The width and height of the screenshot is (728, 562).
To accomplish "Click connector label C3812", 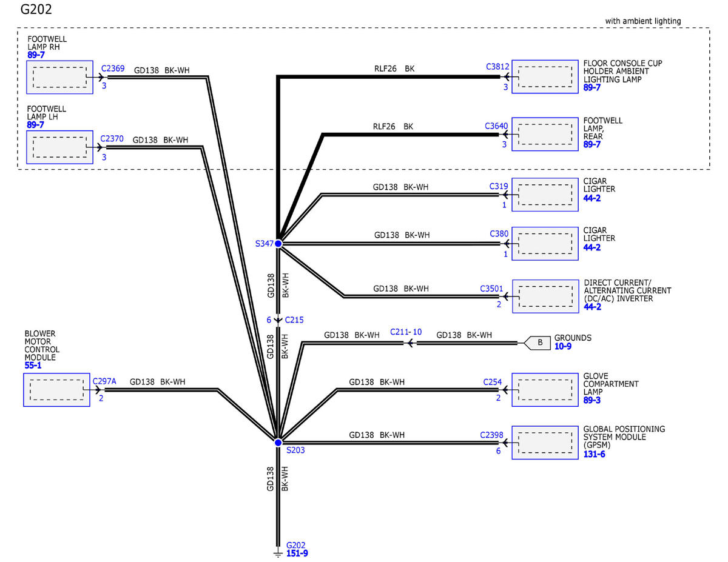I will 497,66.
